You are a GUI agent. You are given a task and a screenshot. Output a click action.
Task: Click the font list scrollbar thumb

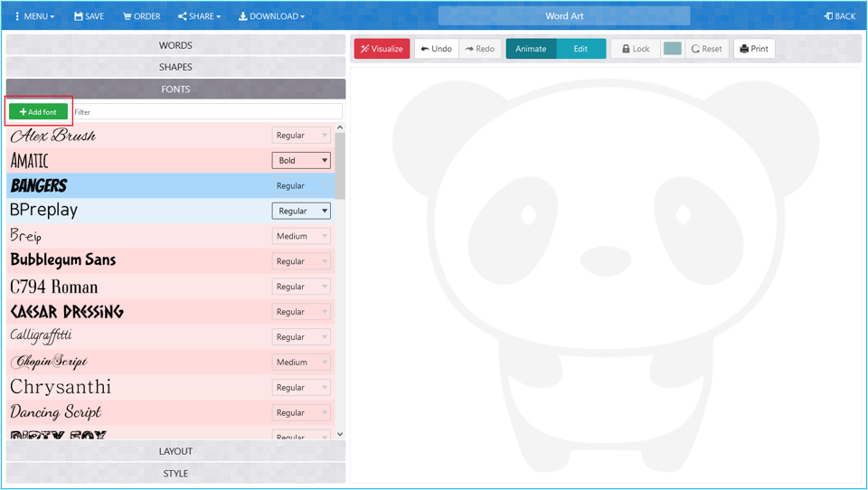click(340, 165)
